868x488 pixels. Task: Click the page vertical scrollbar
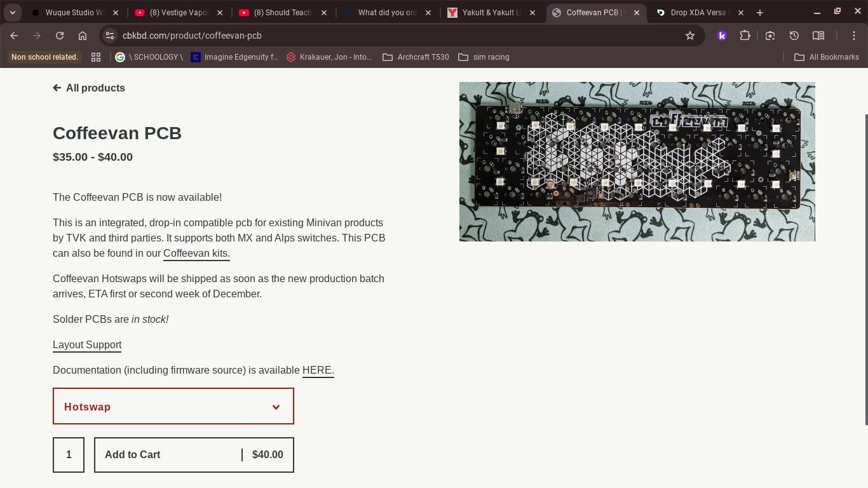click(865, 269)
